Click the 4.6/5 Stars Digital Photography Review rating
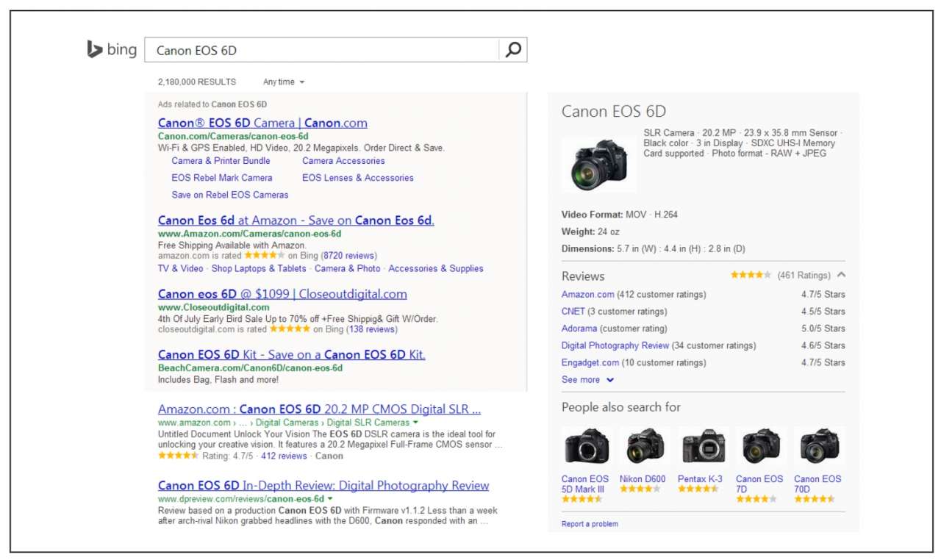 pyautogui.click(x=823, y=345)
